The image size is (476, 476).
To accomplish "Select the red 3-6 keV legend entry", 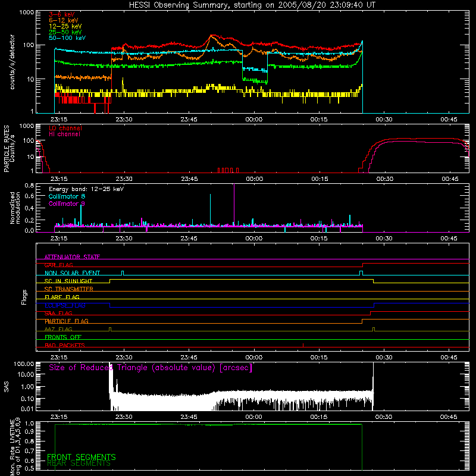I will [62, 14].
